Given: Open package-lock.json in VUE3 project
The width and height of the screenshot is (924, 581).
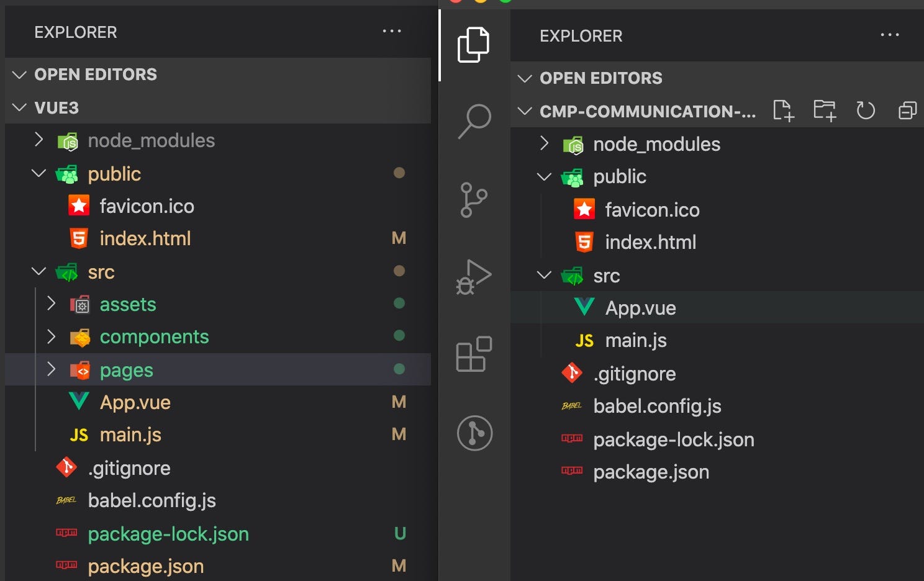Looking at the screenshot, I should [x=168, y=534].
